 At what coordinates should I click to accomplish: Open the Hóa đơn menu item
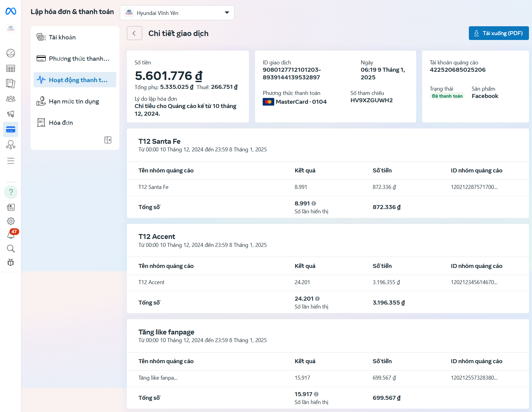[x=61, y=123]
